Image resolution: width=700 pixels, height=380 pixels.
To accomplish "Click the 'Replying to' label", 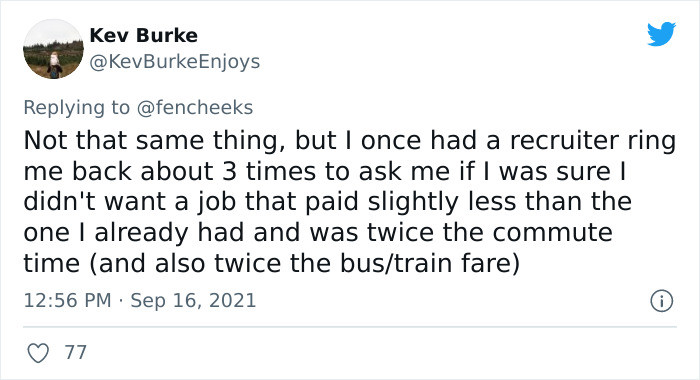I will pos(76,108).
